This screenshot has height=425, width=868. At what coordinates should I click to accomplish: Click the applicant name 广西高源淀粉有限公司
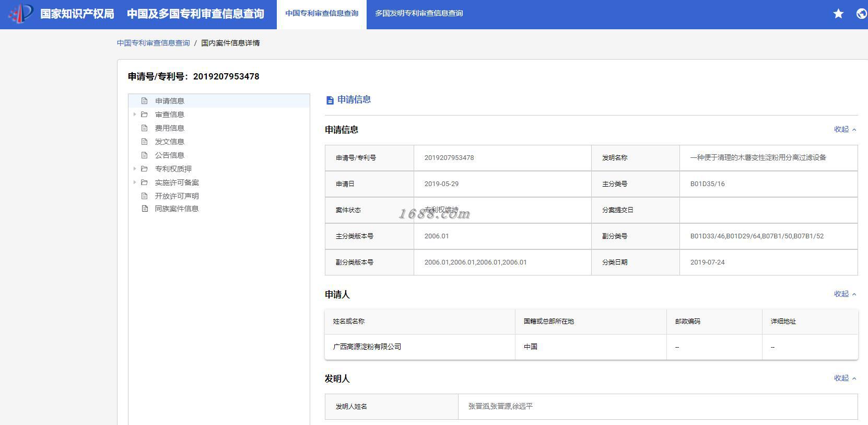(x=367, y=347)
